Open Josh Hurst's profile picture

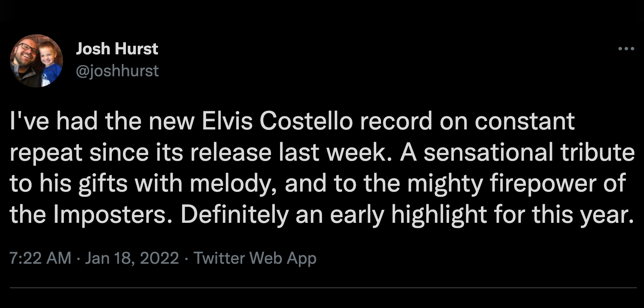(x=36, y=61)
